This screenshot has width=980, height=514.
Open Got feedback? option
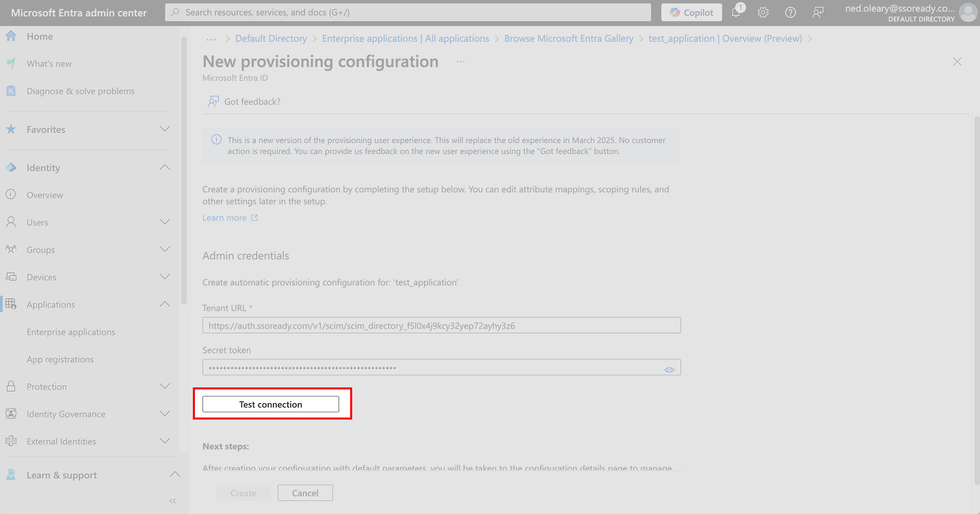click(244, 101)
